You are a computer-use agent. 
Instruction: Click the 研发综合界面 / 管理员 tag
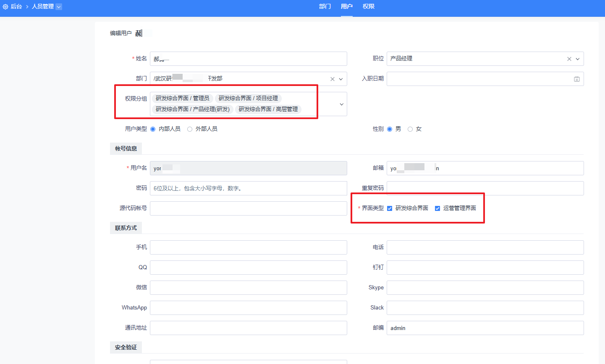click(x=182, y=98)
